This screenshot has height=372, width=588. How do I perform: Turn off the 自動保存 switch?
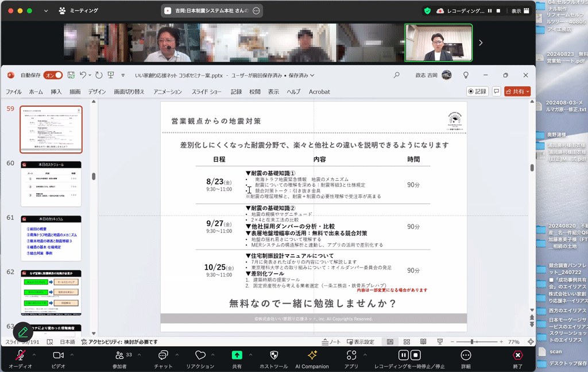coord(53,75)
